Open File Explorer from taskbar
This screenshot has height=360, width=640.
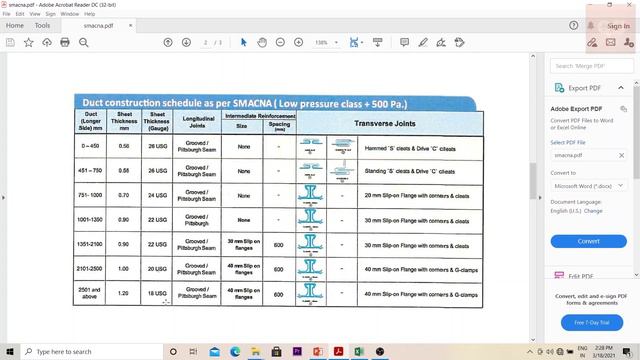click(x=256, y=351)
